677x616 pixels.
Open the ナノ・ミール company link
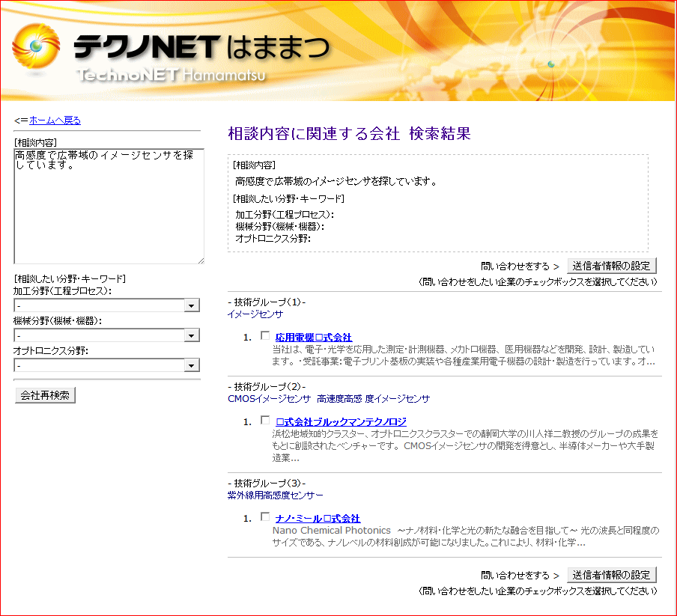coord(318,519)
